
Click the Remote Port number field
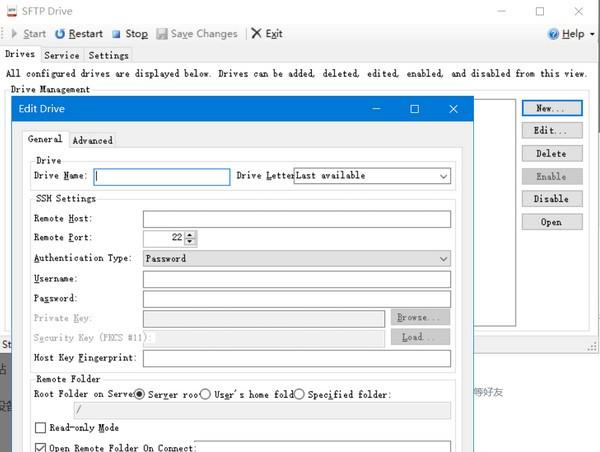pos(164,238)
